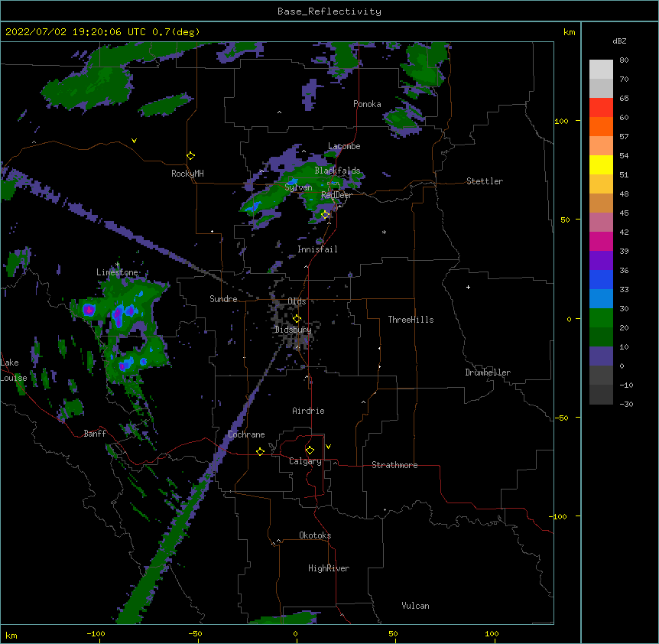Select the Didsbury city label
Viewport: 659px width, 644px height.
coord(293,330)
